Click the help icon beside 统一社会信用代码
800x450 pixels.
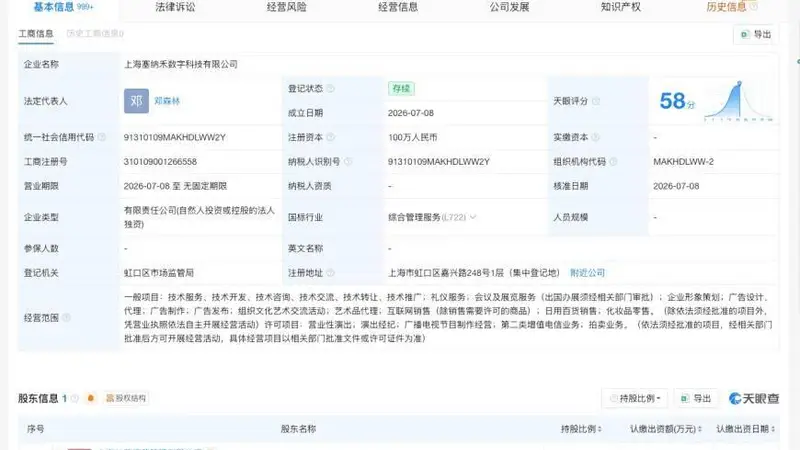(102, 137)
